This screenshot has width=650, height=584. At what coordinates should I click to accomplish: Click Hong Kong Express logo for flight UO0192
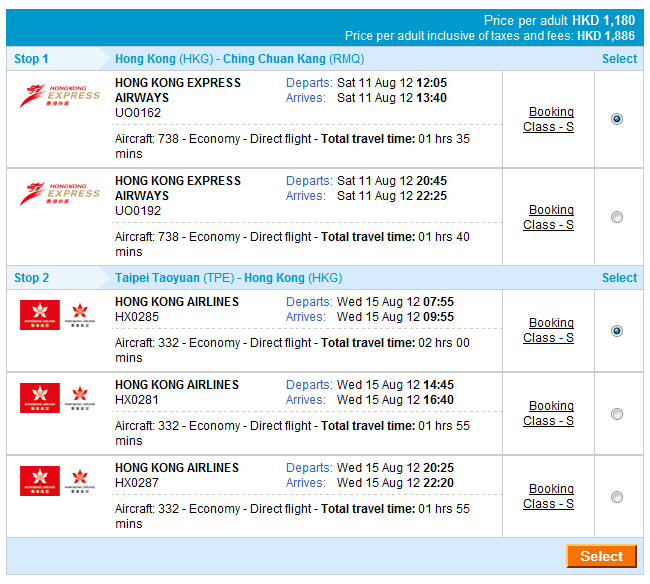pyautogui.click(x=60, y=195)
